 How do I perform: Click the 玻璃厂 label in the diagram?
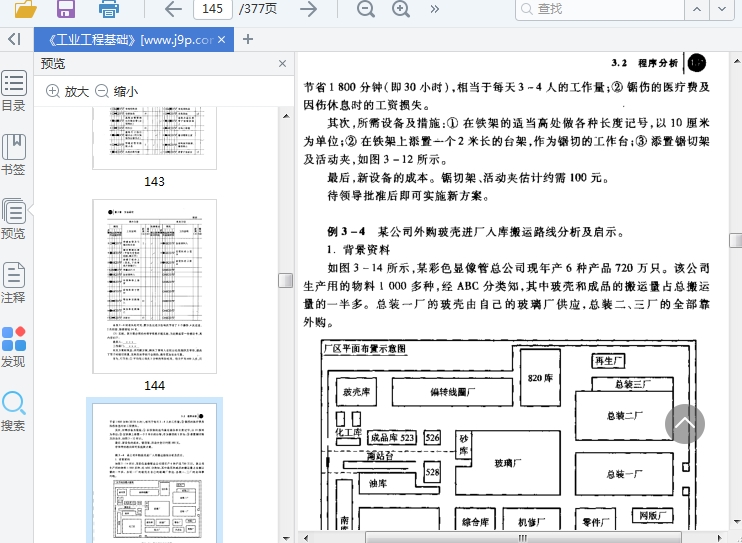pyautogui.click(x=508, y=463)
